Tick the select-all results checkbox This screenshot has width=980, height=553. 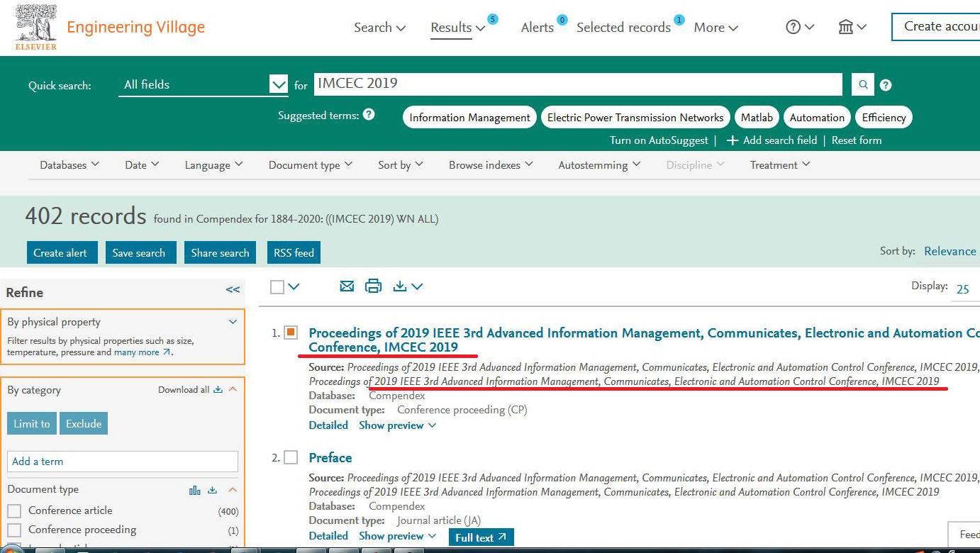click(277, 286)
